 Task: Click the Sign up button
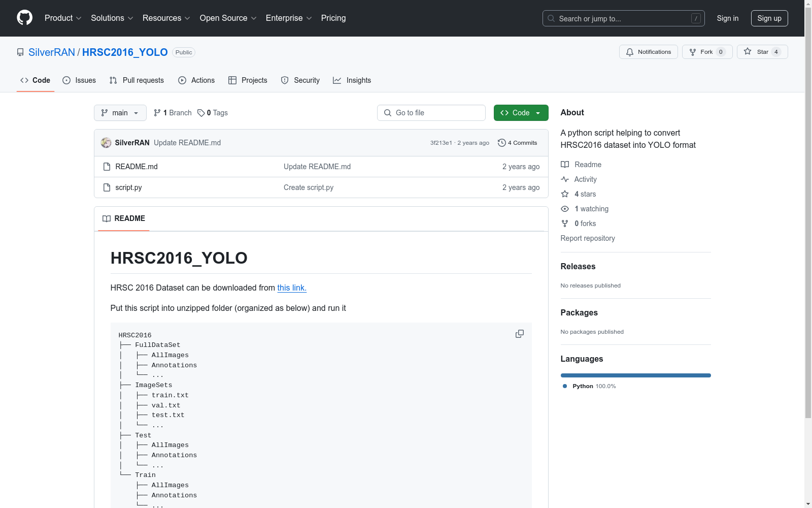[769, 18]
